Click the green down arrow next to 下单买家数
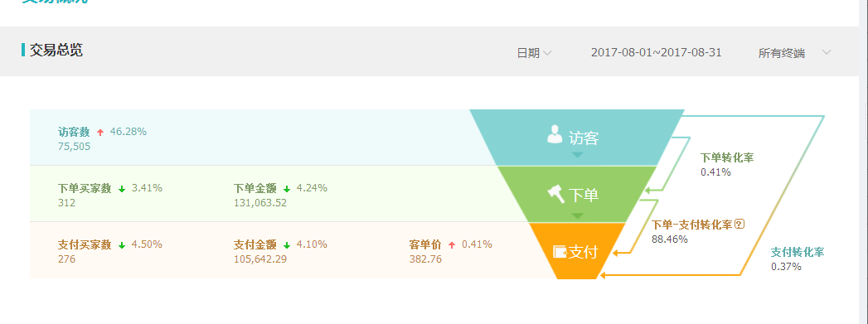This screenshot has width=868, height=324. 122,189
